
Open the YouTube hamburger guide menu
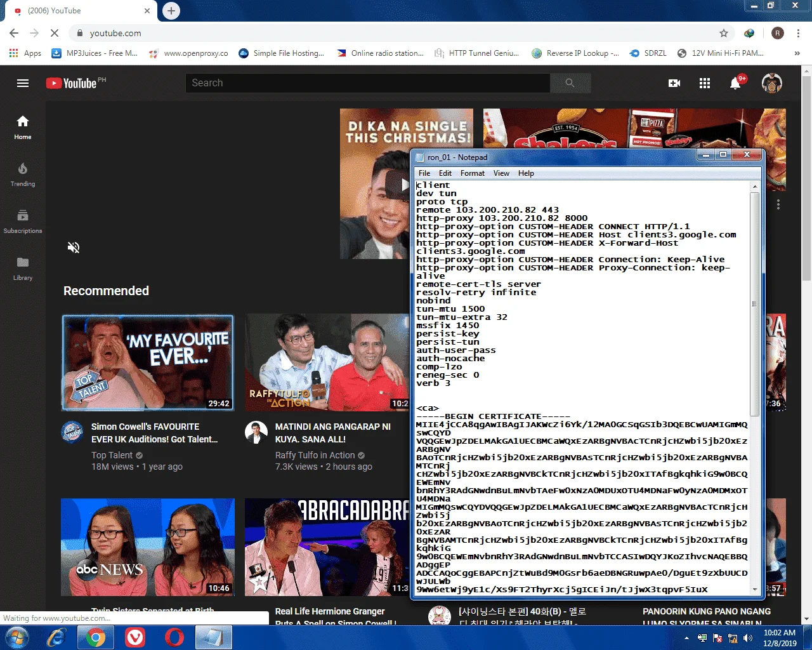pos(23,83)
